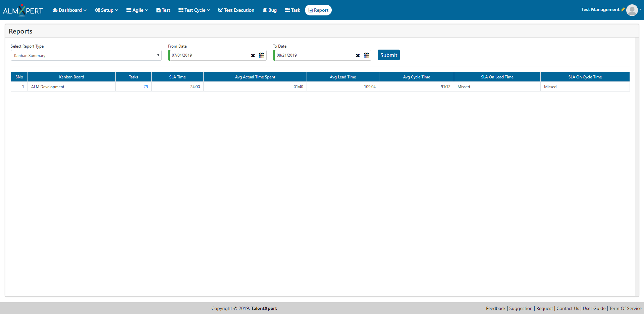Click the Test Management project name
This screenshot has height=314, width=644.
(x=600, y=9)
